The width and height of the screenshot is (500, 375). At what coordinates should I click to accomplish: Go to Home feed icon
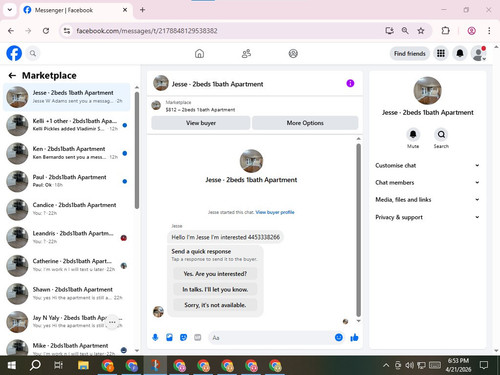199,53
